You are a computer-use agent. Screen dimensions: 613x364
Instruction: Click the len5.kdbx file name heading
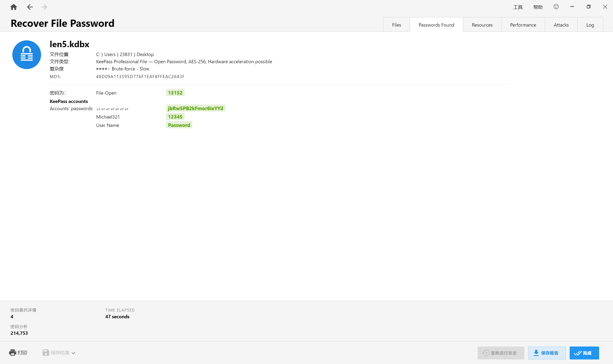(x=69, y=44)
